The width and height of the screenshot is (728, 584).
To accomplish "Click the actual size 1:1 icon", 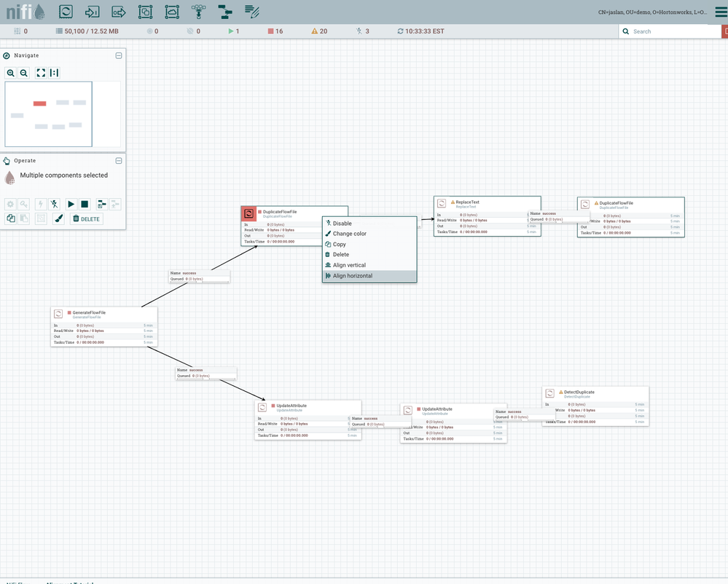I will (53, 73).
